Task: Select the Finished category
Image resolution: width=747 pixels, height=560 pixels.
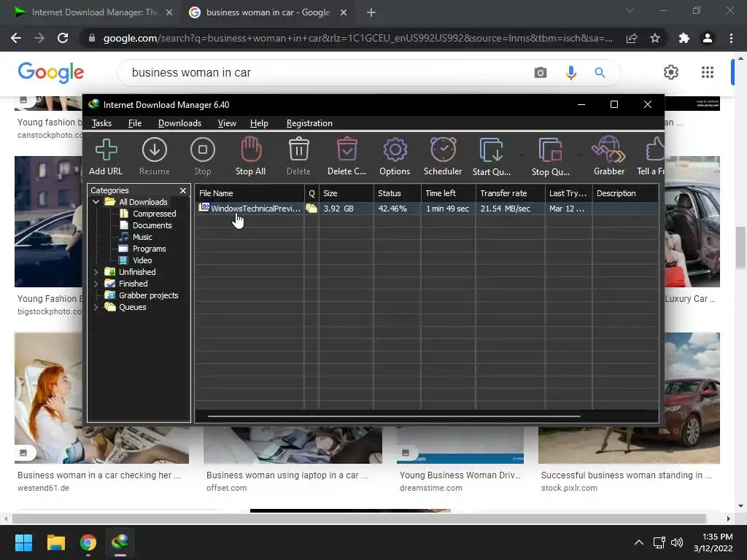Action: tap(133, 284)
